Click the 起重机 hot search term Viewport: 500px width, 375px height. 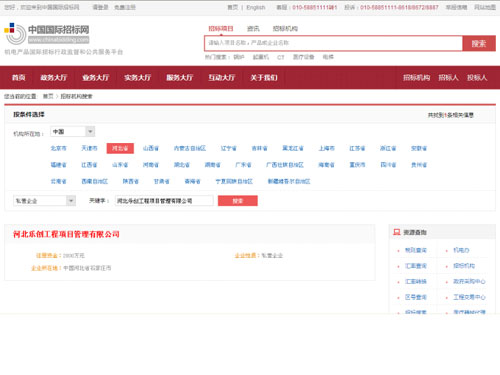tap(261, 57)
